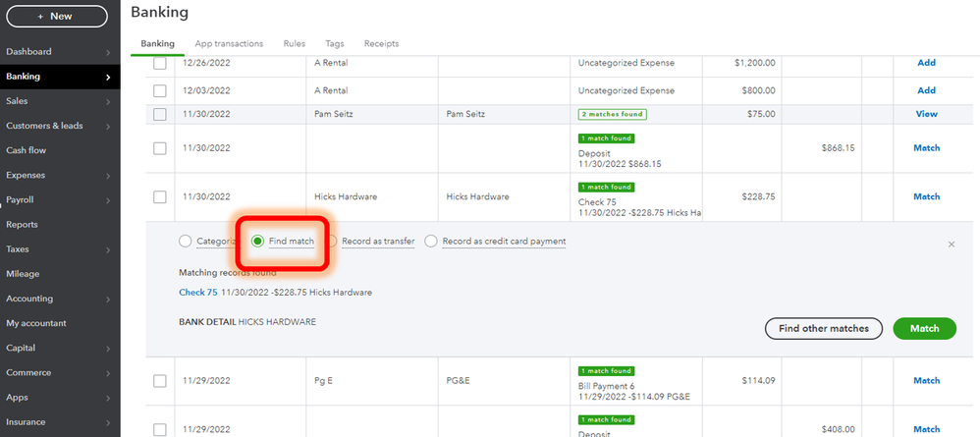Open My accountant sidebar item
Viewport: 980px width, 437px height.
[36, 323]
